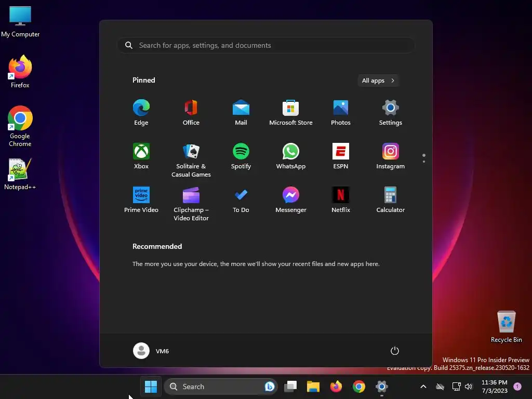Image resolution: width=532 pixels, height=399 pixels.
Task: Open Solitaire & Casual Games
Action: click(191, 160)
